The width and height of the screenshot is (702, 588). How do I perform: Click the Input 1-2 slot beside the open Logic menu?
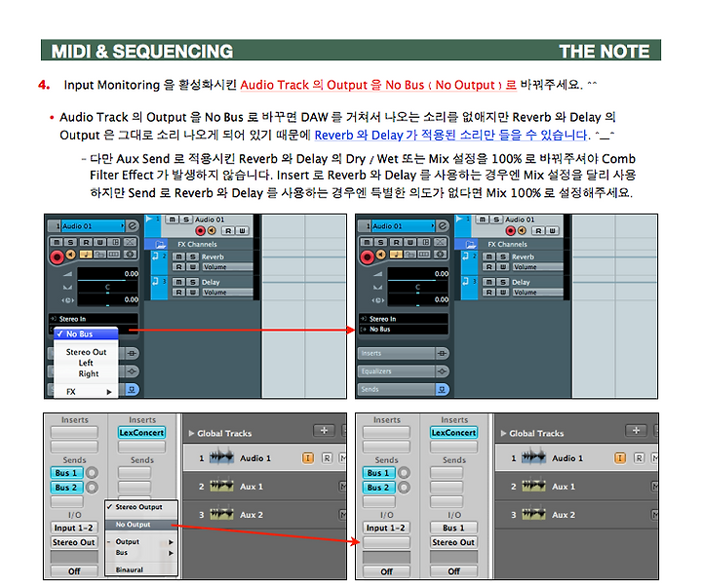[x=74, y=528]
